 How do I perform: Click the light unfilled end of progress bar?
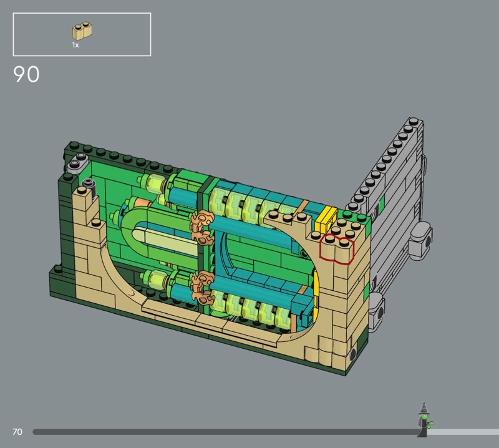[x=465, y=432]
